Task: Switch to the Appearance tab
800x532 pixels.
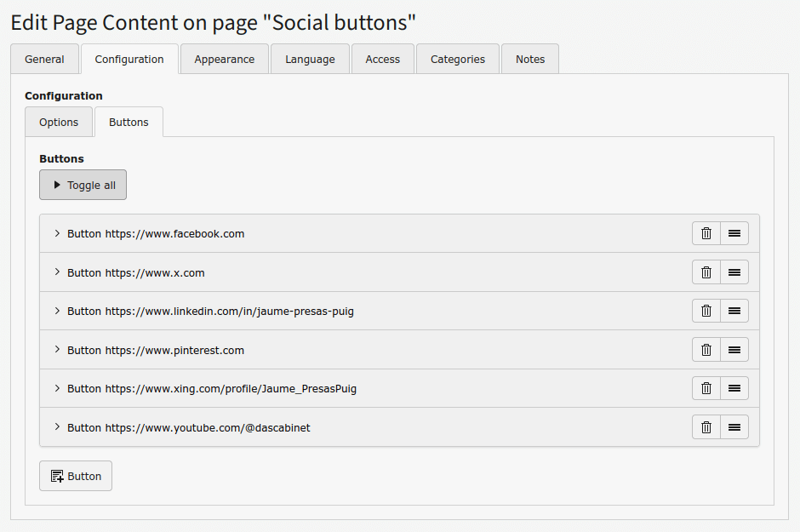Action: (x=224, y=60)
